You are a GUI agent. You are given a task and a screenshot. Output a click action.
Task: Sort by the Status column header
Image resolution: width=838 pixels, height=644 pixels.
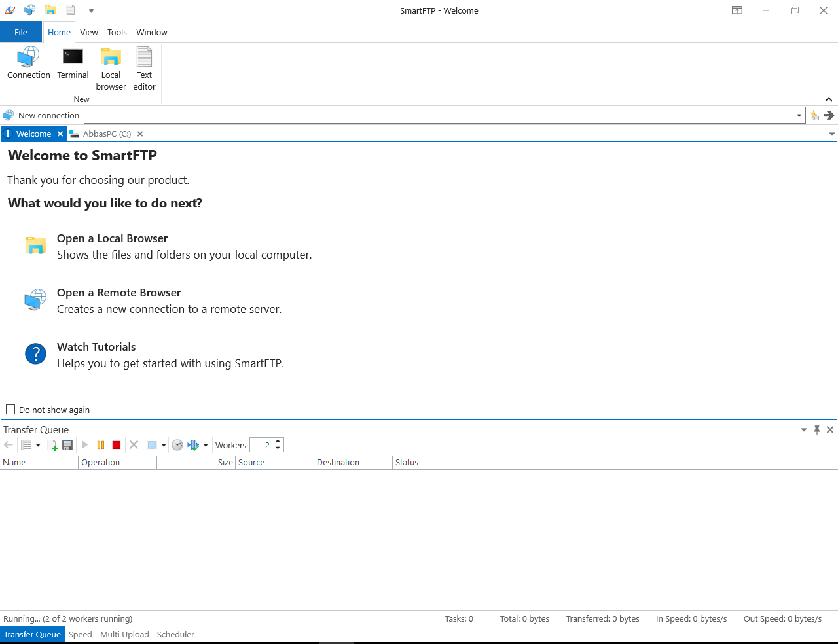pyautogui.click(x=431, y=462)
